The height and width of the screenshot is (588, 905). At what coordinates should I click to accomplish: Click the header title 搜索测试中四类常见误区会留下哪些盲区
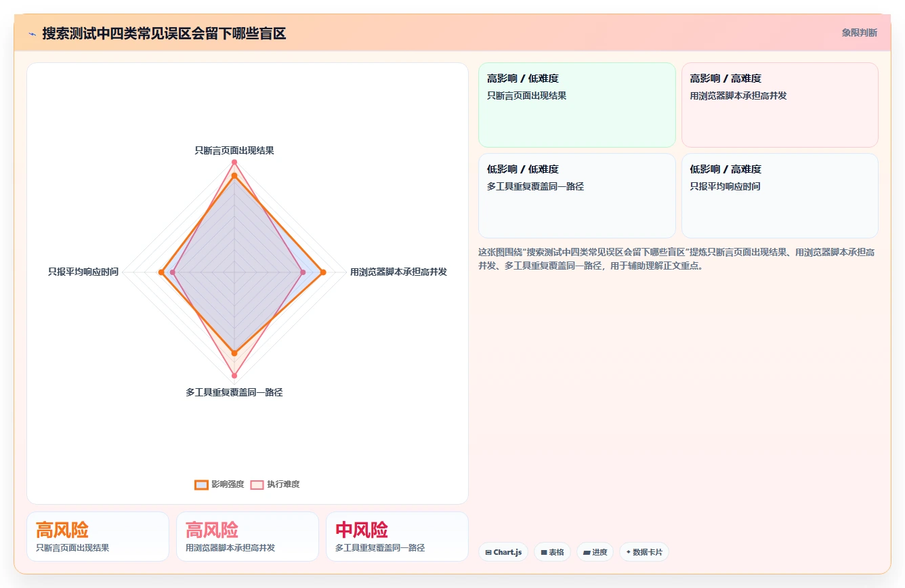(164, 33)
